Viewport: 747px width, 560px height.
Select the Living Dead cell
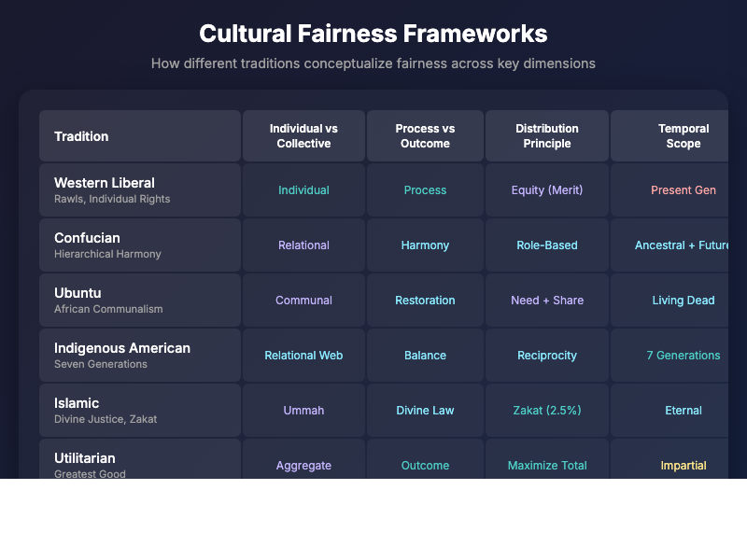coord(684,300)
